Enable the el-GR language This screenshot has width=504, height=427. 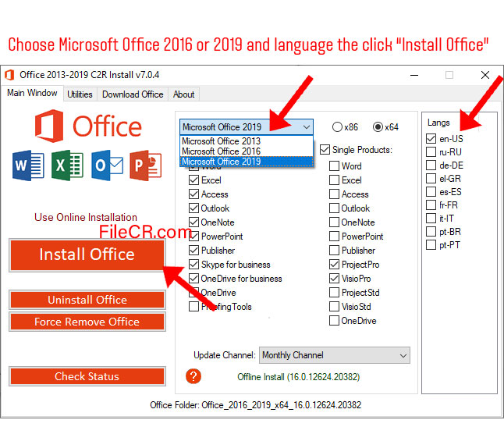[431, 179]
